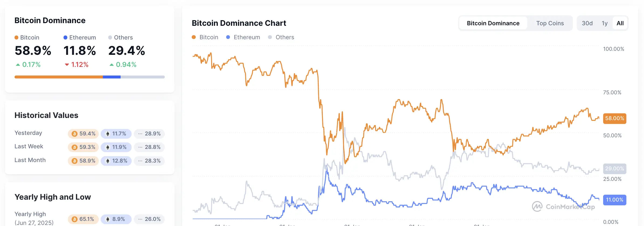
Task: Select the 30d time range
Action: 587,23
